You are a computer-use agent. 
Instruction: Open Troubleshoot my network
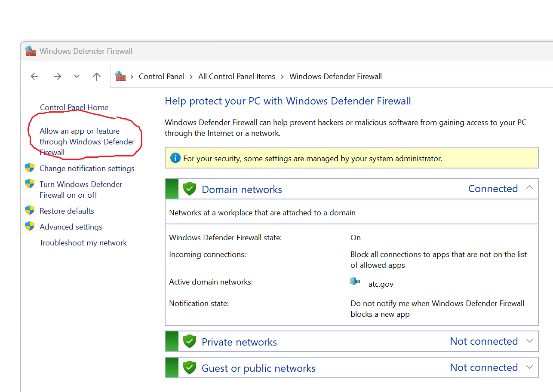pos(83,243)
